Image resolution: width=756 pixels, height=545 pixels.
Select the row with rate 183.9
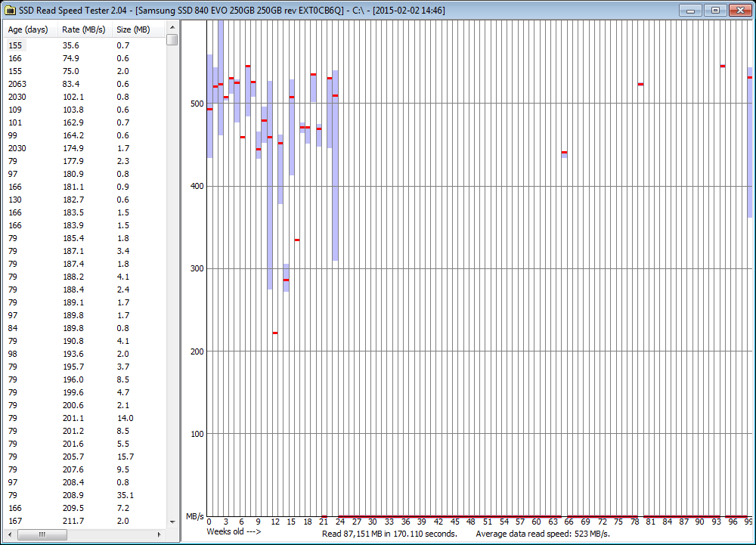coord(85,225)
